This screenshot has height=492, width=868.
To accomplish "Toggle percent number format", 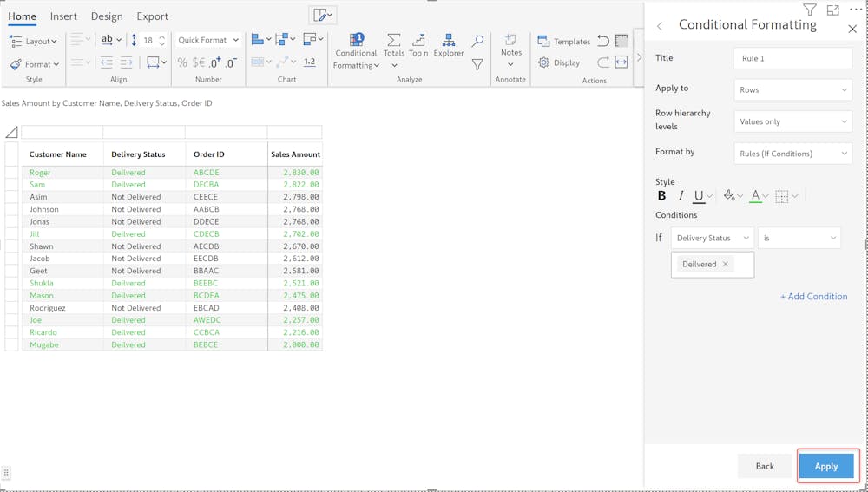I will [x=182, y=62].
